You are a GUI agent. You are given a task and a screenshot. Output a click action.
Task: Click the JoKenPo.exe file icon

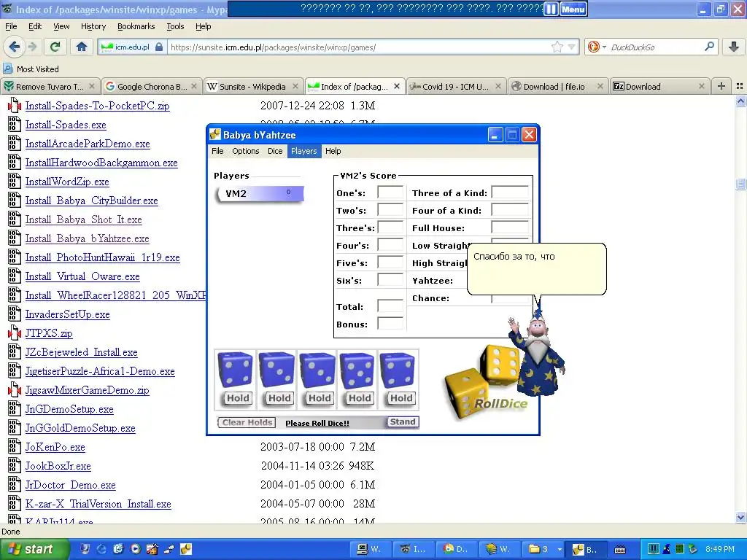click(15, 447)
